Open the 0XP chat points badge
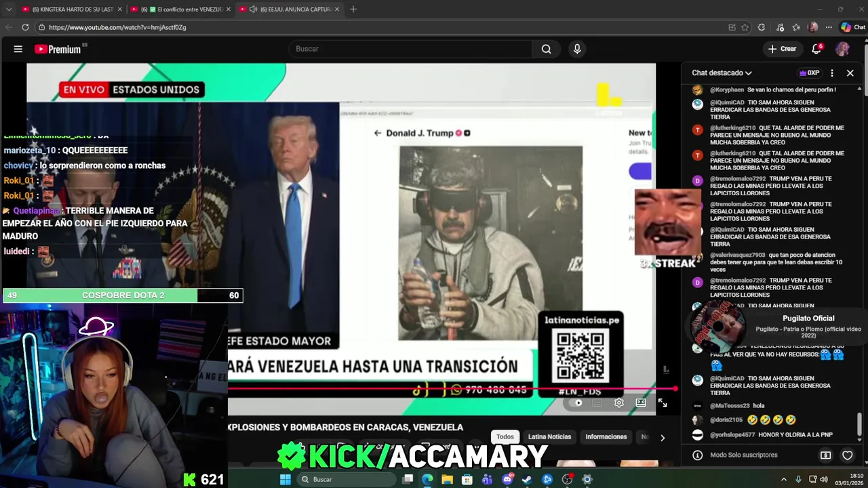Image resolution: width=868 pixels, height=488 pixels. click(810, 73)
